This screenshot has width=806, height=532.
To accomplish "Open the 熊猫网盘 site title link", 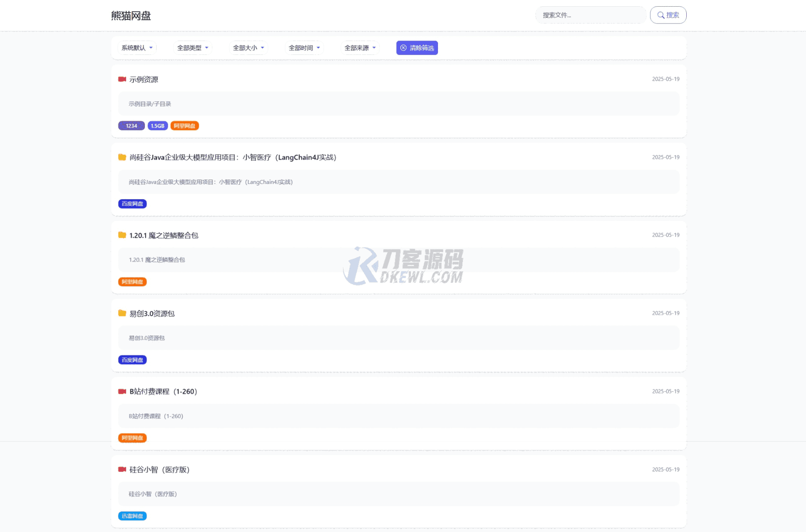I will [x=131, y=15].
